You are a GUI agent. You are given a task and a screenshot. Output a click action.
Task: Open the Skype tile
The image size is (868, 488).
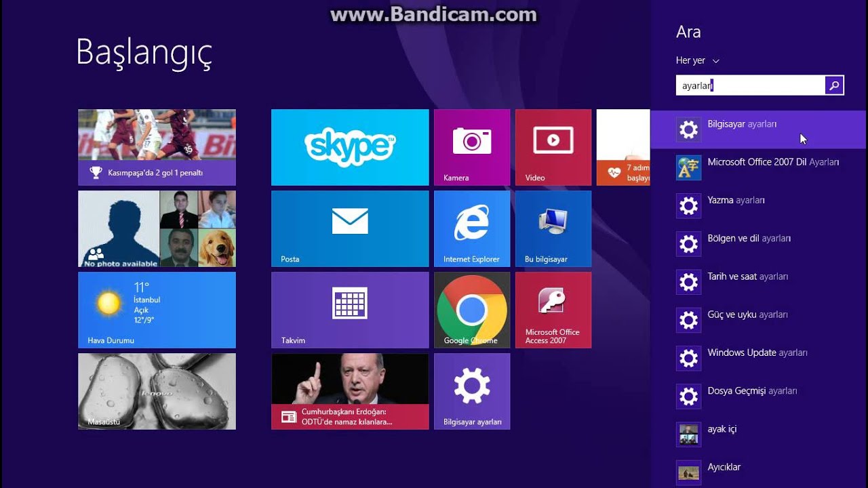[350, 147]
